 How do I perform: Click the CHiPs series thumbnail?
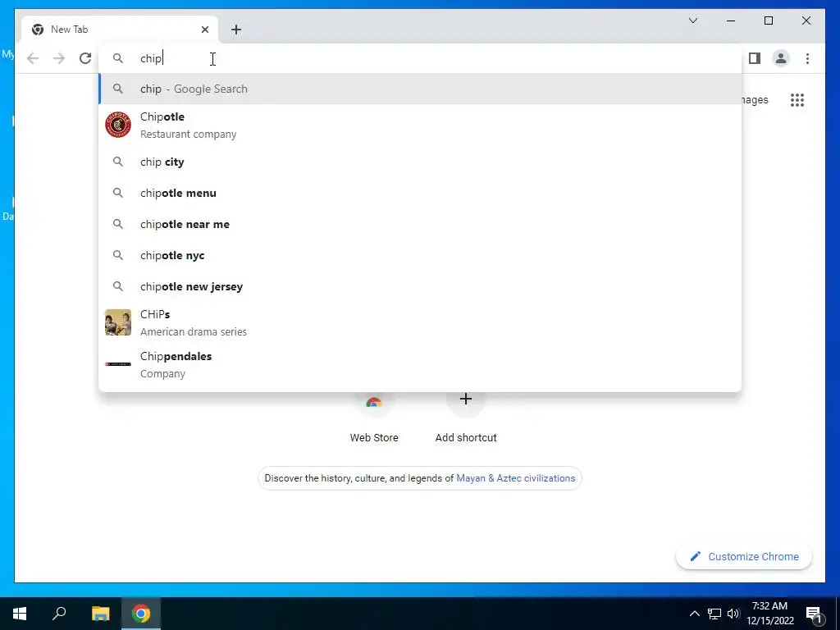(x=118, y=322)
